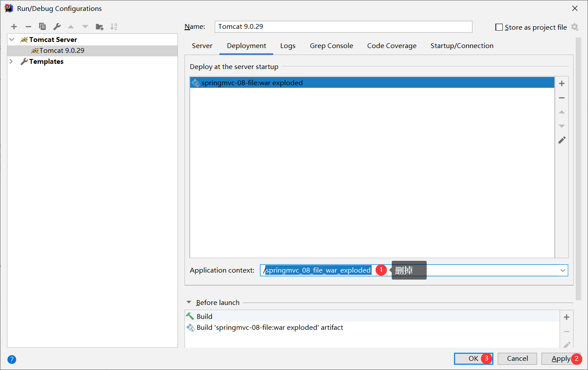Viewport: 588px width, 370px height.
Task: Create new folder for configurations
Action: point(100,27)
